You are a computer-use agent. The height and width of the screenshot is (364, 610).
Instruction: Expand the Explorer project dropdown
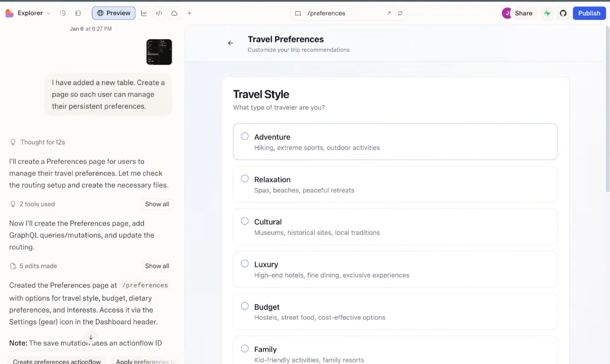click(x=49, y=13)
